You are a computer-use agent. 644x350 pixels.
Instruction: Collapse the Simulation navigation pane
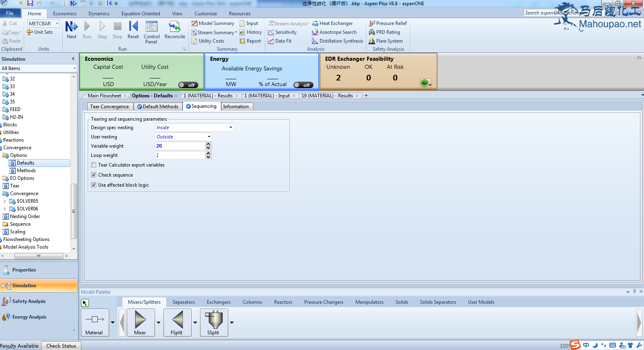click(x=73, y=59)
